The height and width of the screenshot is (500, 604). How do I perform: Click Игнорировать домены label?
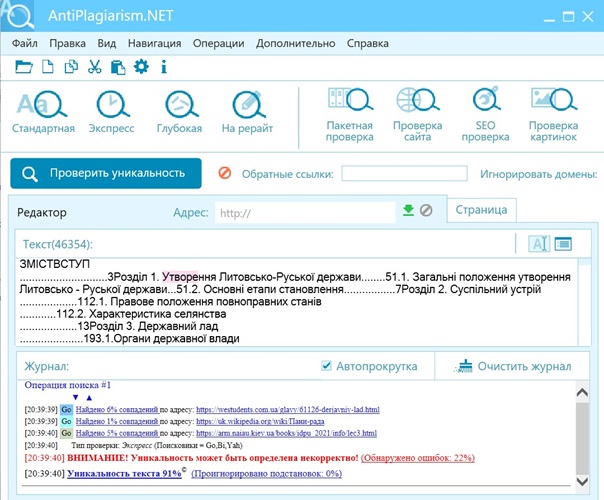point(539,174)
